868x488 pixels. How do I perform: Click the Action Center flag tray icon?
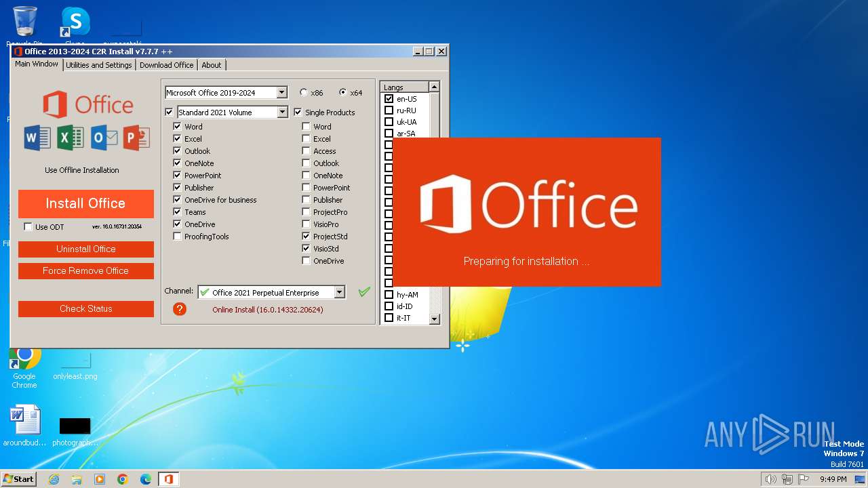pos(804,479)
